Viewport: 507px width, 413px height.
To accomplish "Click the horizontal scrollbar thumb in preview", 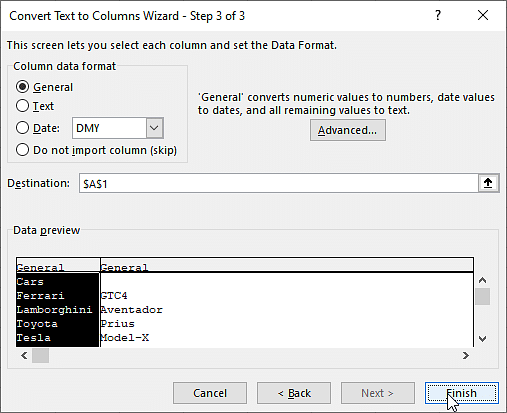I will (40, 356).
